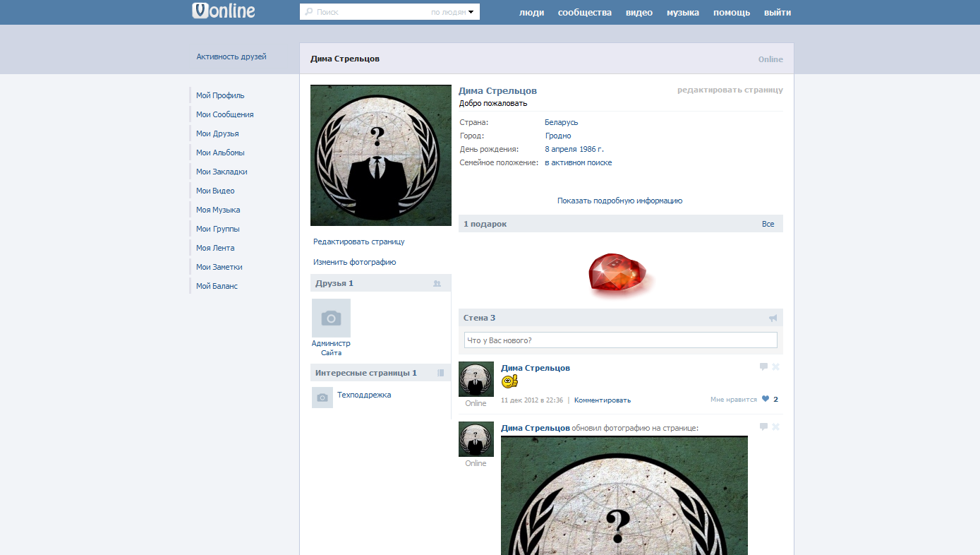Viewport: 980px width, 555px height.
Task: Open Моя Музыка
Action: click(x=218, y=210)
